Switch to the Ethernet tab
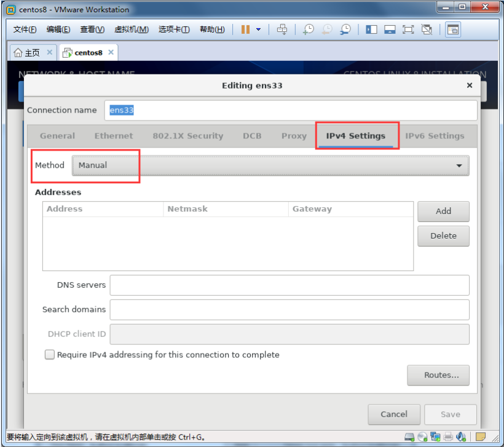Viewport: 504px width, 447px height. coord(114,136)
